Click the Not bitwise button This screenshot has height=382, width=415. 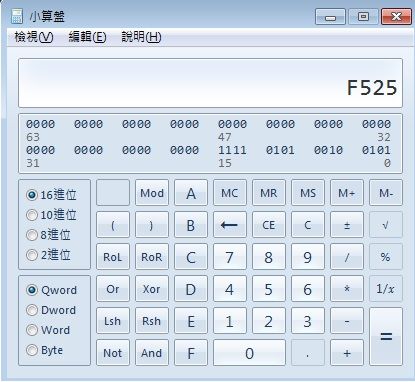point(113,353)
